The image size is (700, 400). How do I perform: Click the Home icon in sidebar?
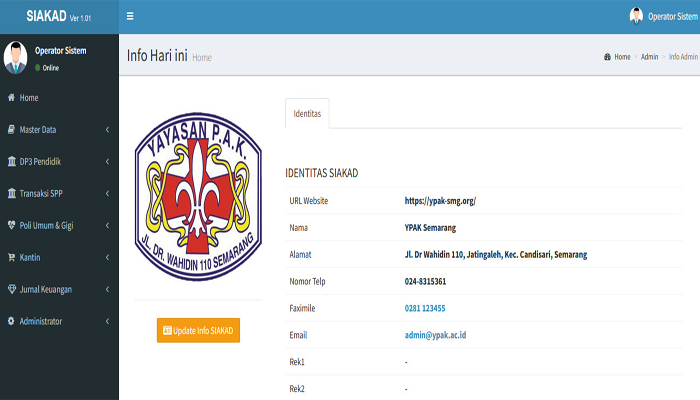pos(11,98)
